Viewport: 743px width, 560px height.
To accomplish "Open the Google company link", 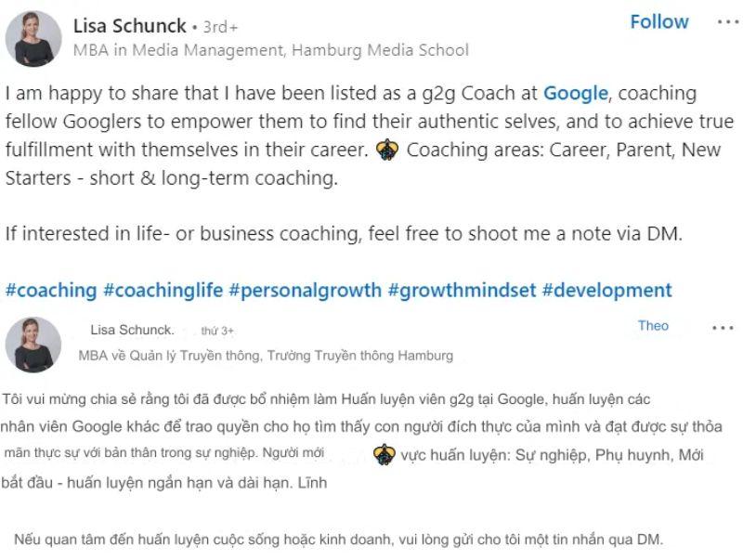I will [x=575, y=93].
